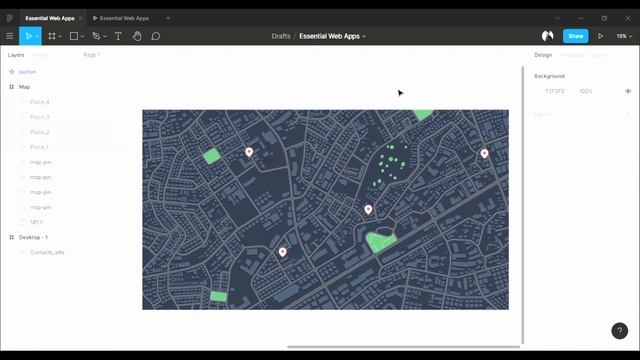640x360 pixels.
Task: Select the Place_1 layer
Action: pos(39,147)
